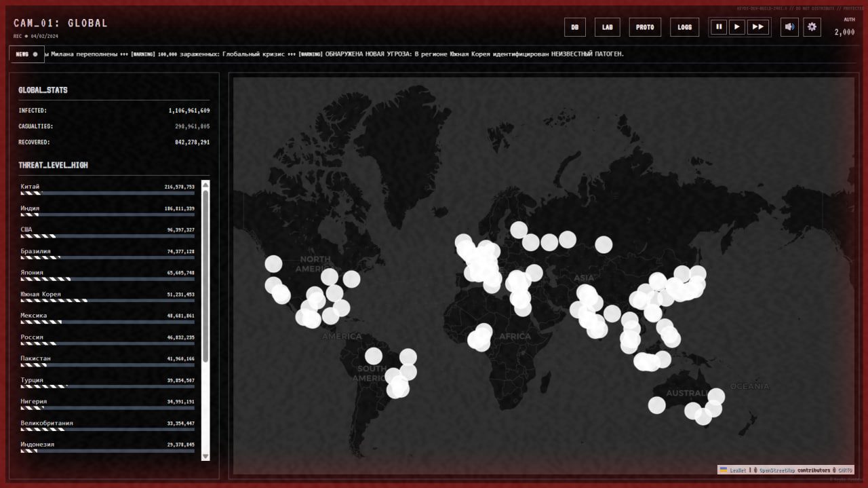Select Пакистан in the threat list

(x=108, y=361)
